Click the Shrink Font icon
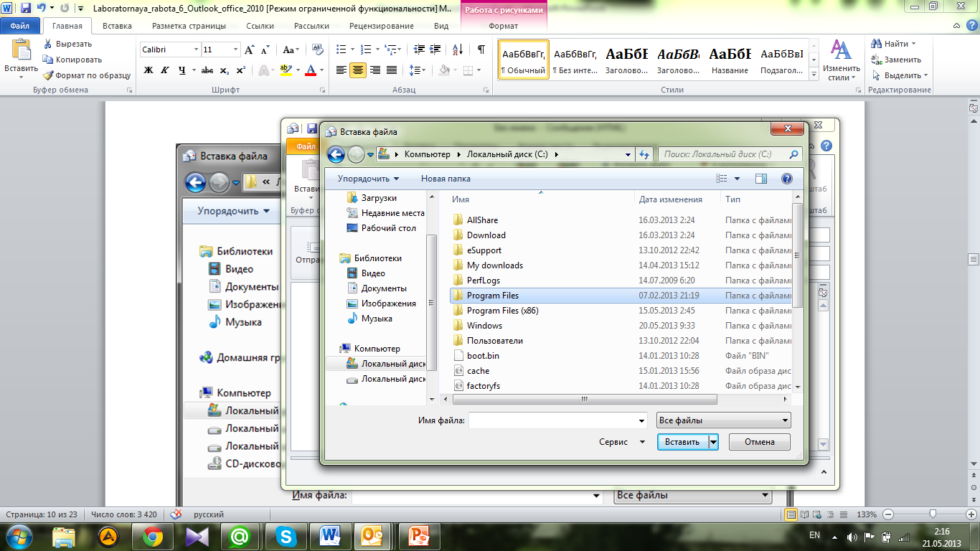The height and width of the screenshot is (551, 980). (265, 50)
